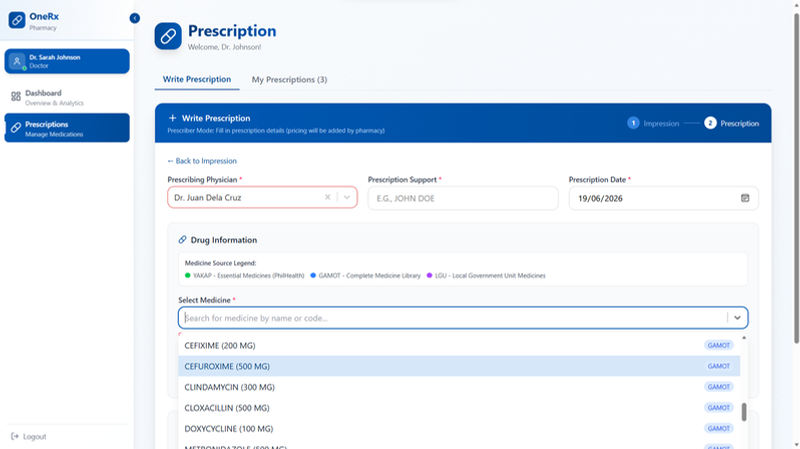The height and width of the screenshot is (449, 800).
Task: Click the blue GAMOT legend dot
Action: click(313, 276)
